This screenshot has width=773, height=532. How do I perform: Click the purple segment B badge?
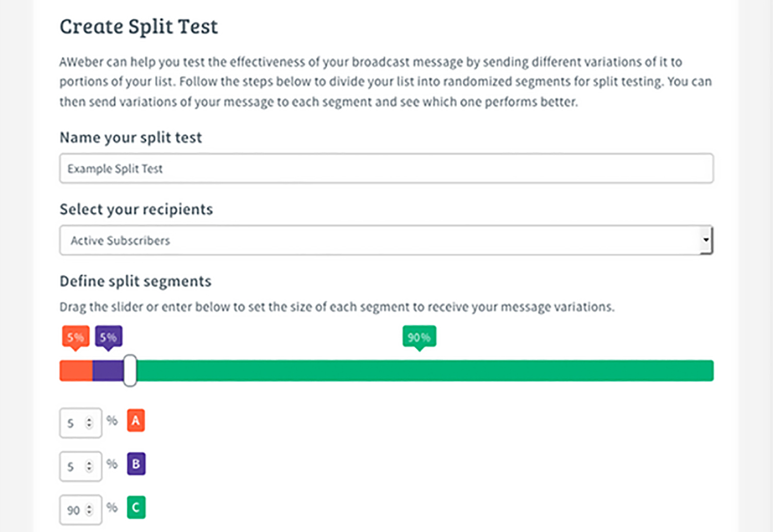(136, 463)
